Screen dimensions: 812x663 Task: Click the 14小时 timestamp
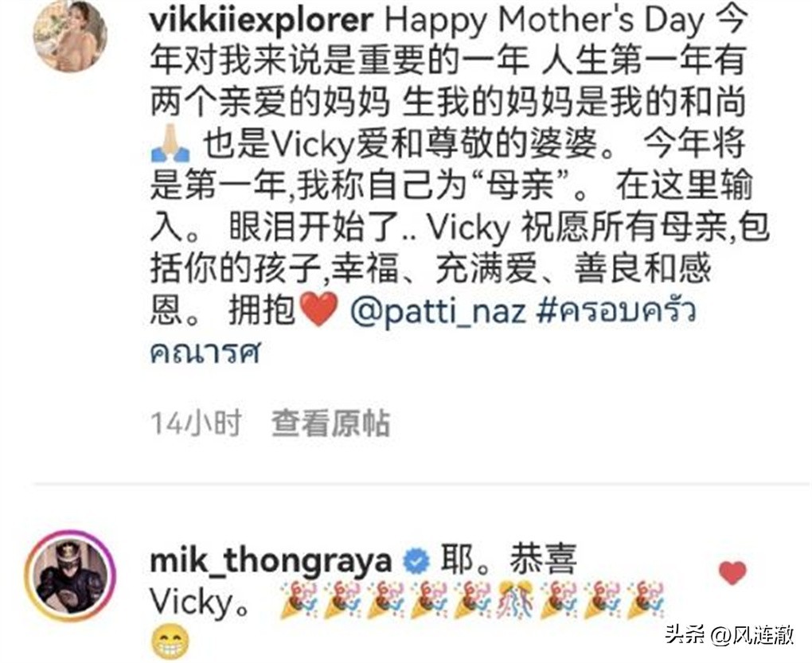pyautogui.click(x=196, y=424)
